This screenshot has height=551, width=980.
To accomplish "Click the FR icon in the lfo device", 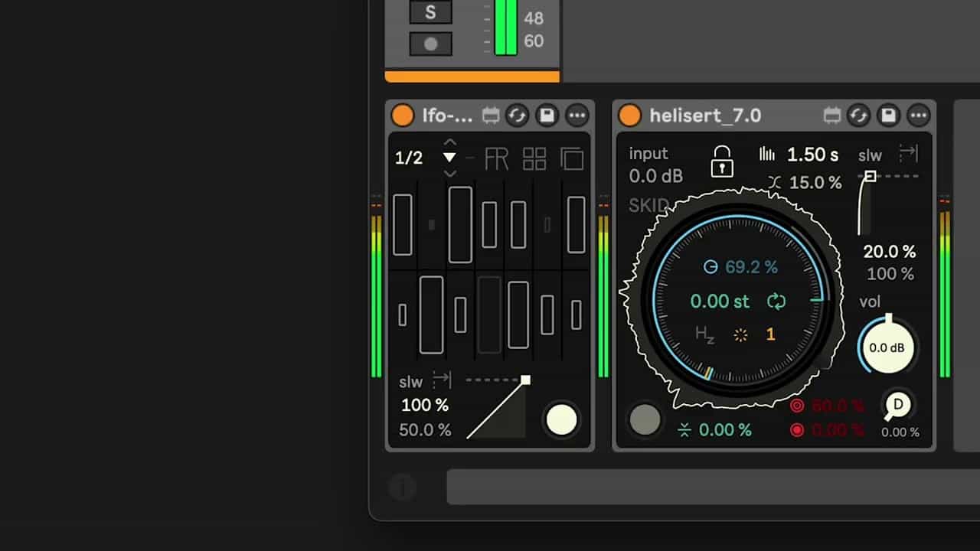I will 496,159.
